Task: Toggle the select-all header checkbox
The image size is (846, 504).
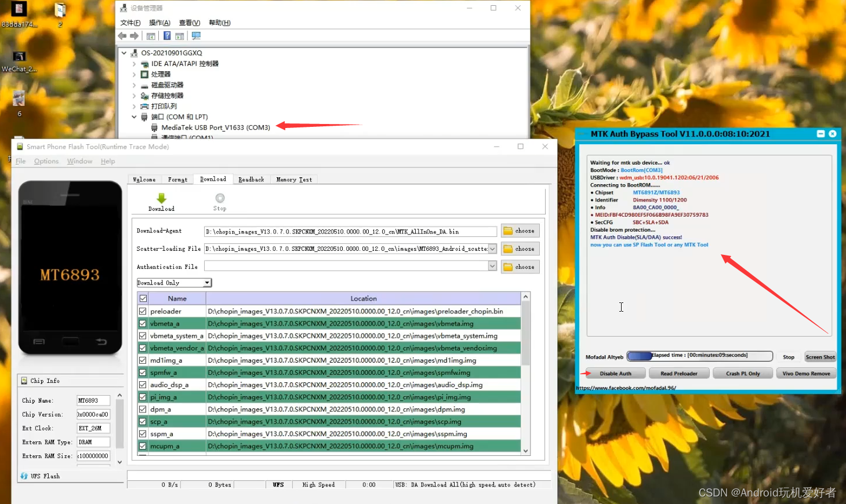Action: click(x=143, y=298)
